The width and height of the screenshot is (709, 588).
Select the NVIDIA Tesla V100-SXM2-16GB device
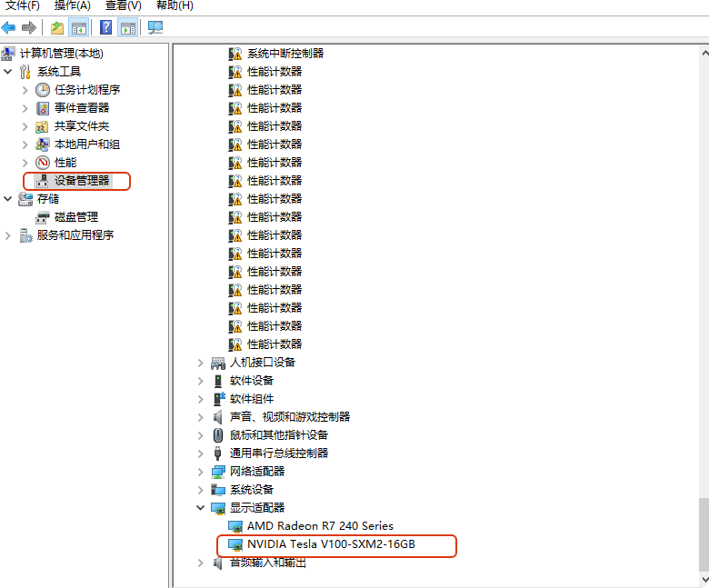tap(330, 544)
